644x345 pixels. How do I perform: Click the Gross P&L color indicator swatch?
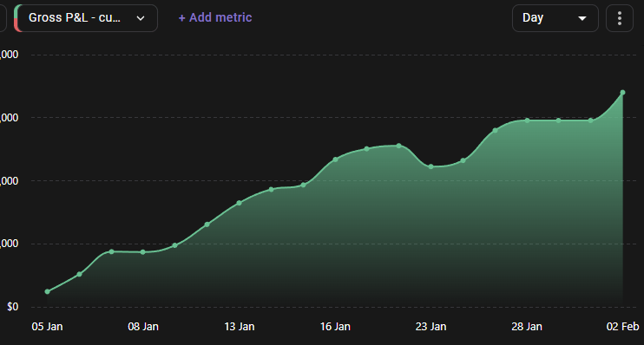point(16,18)
